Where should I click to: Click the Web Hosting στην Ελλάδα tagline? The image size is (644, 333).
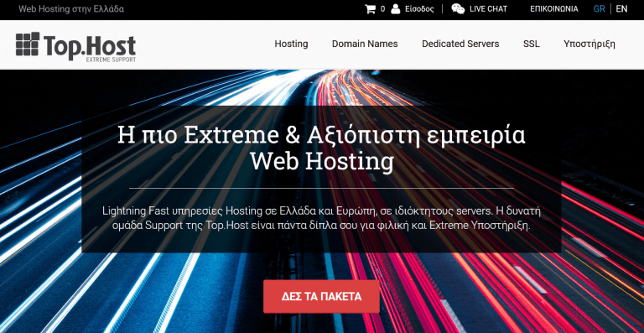(71, 8)
